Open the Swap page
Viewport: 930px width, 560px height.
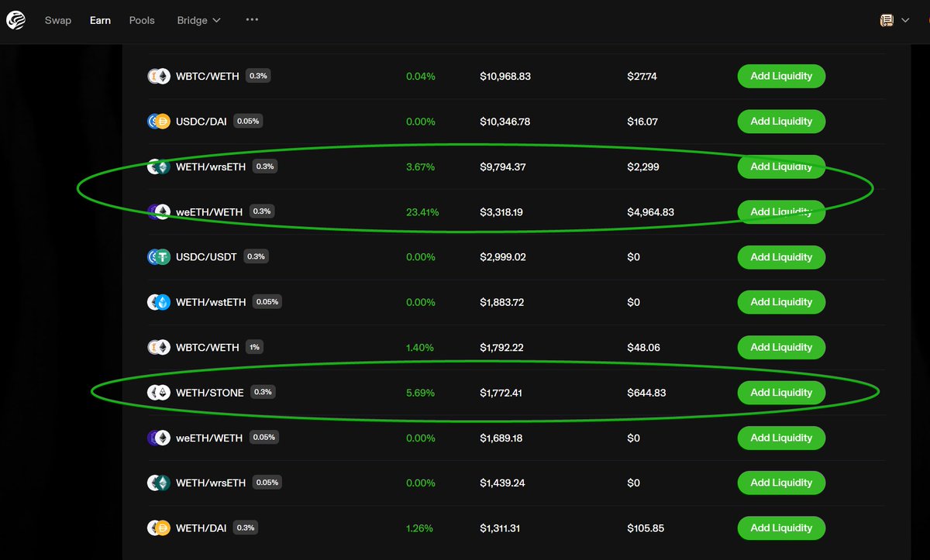click(58, 20)
